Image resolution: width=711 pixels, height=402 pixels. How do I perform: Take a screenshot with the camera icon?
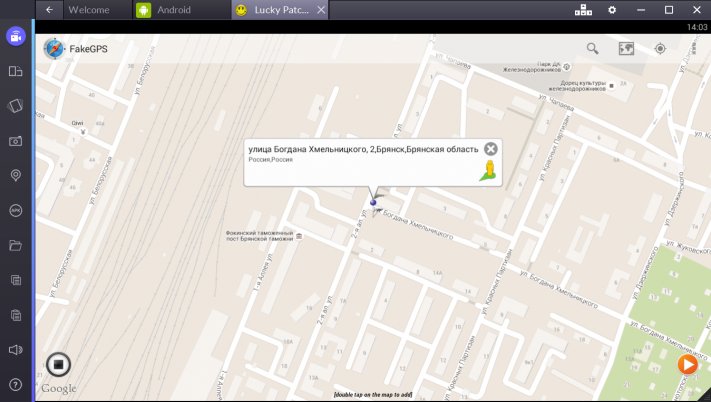(x=15, y=141)
